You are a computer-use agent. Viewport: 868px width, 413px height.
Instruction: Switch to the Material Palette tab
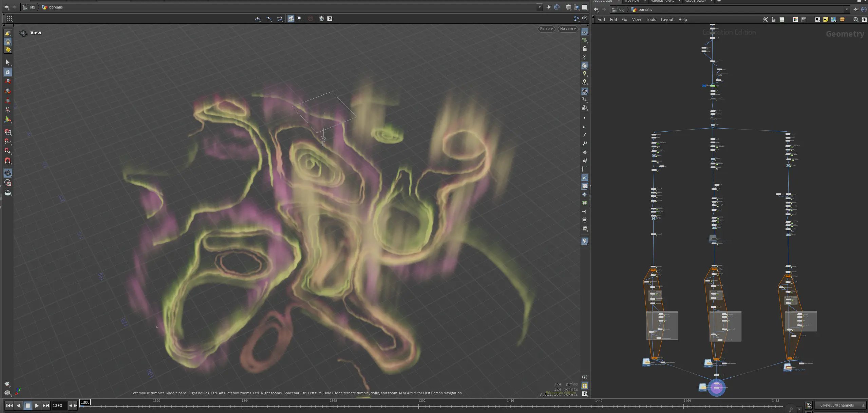[662, 1]
